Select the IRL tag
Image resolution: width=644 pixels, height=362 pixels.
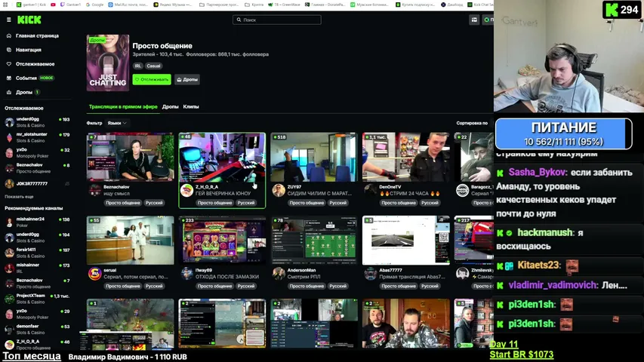pos(137,66)
